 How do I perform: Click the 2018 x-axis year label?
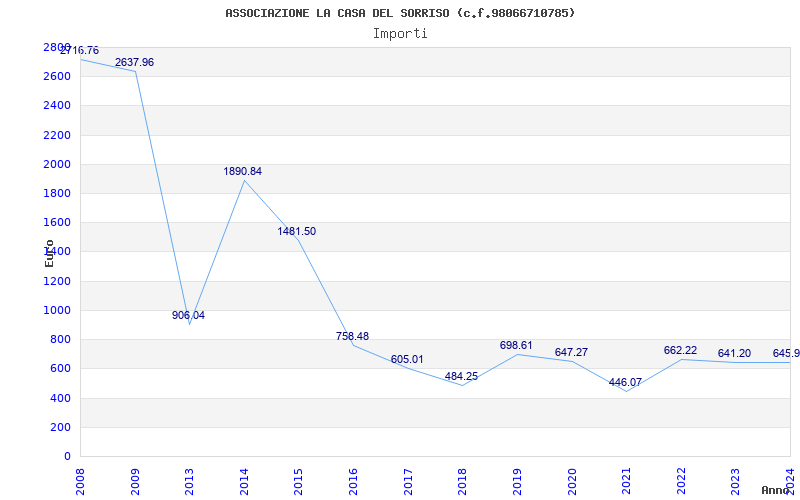[x=462, y=481]
